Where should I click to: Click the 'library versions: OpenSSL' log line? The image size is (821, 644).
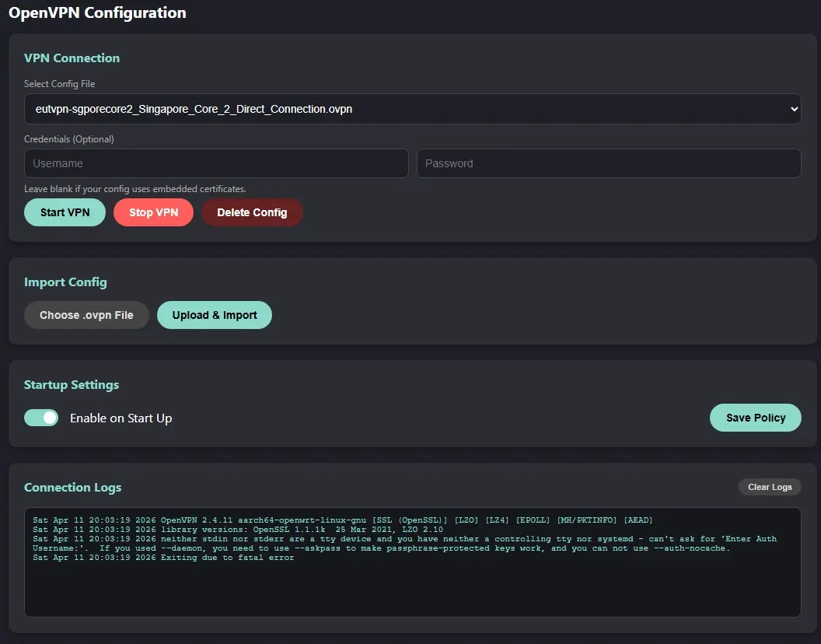238,530
